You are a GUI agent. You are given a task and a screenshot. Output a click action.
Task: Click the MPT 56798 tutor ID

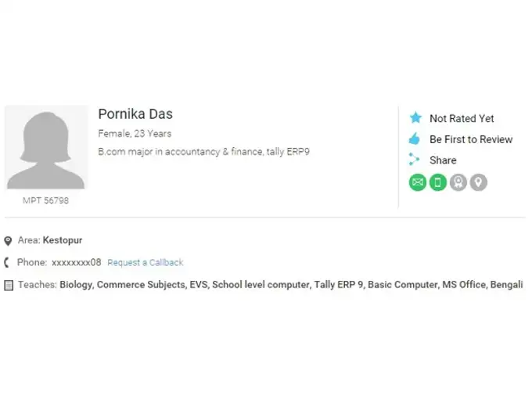pyautogui.click(x=45, y=201)
